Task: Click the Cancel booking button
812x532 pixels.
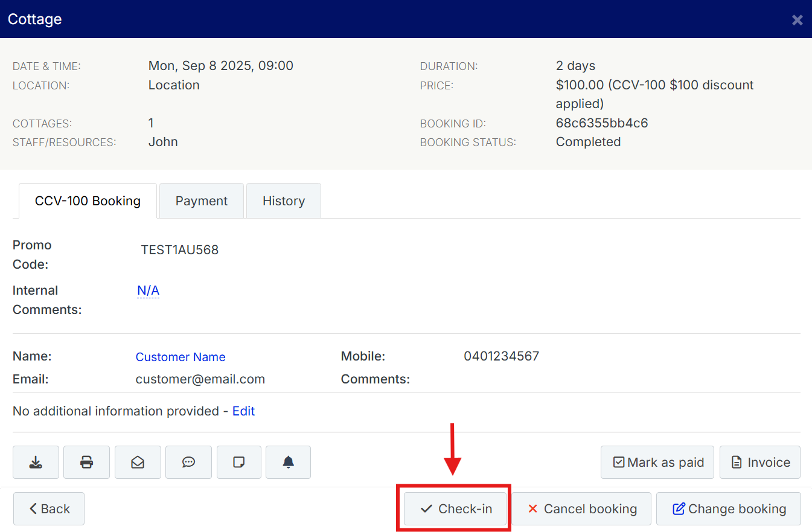Action: coord(581,509)
